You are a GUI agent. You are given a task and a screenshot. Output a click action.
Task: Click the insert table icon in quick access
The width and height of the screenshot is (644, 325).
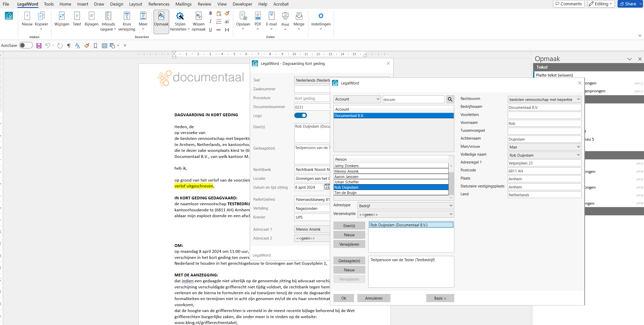tap(104, 46)
